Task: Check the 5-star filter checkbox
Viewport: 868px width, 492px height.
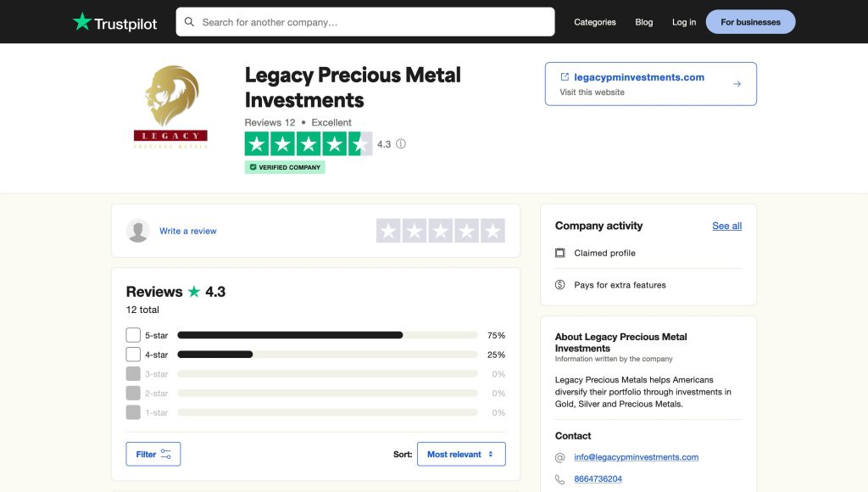Action: pos(133,335)
